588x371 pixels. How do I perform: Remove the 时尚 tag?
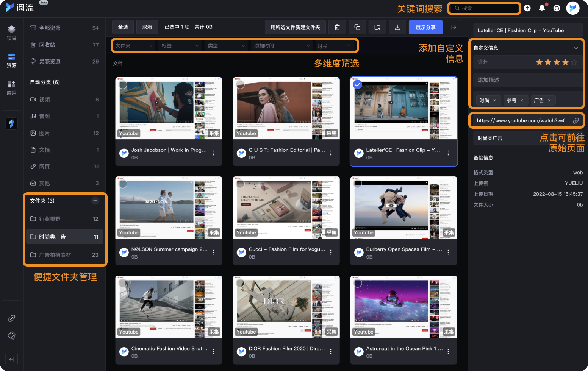[494, 100]
